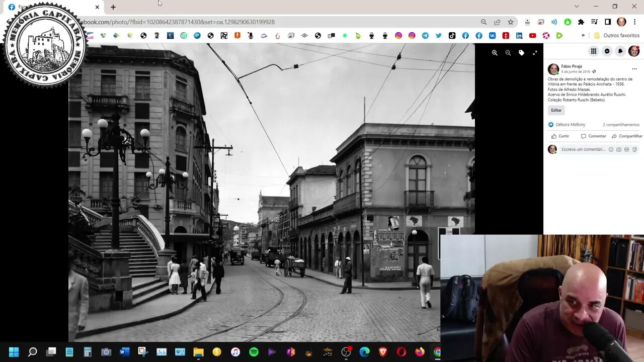Open OBS Studio from taskbar
This screenshot has height=362, width=644.
pos(346,352)
